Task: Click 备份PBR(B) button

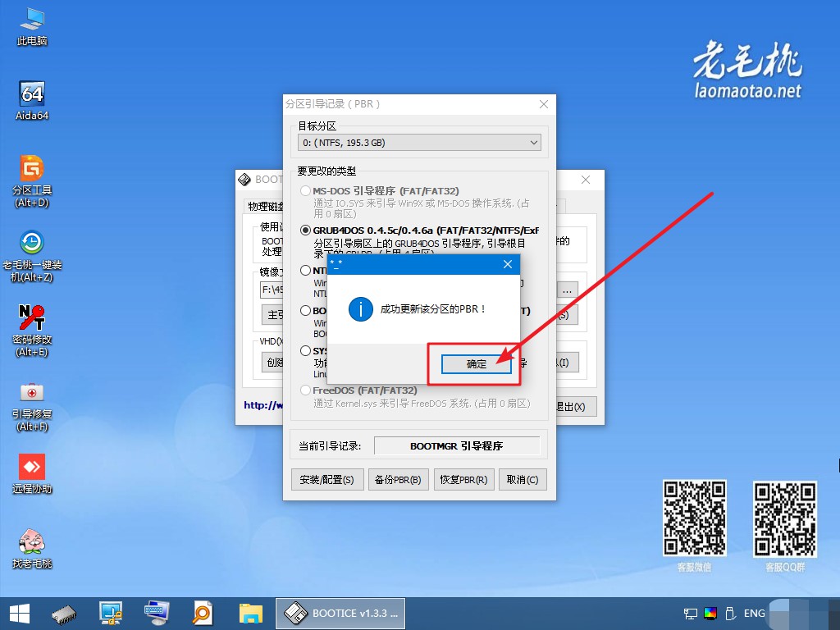Action: (398, 479)
